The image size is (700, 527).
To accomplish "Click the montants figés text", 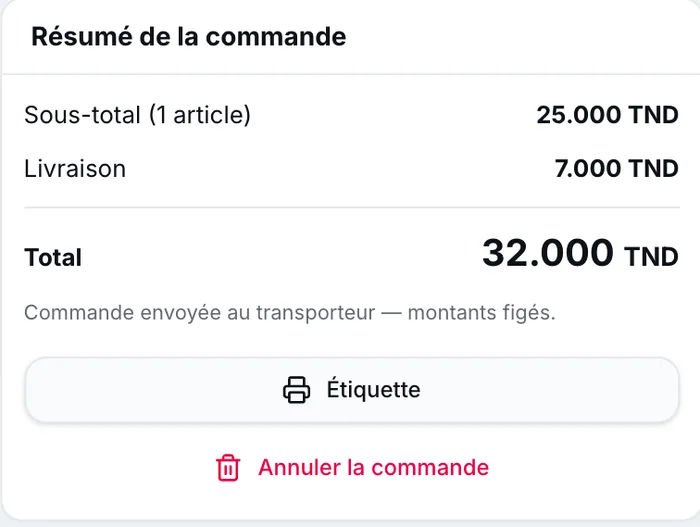I will pyautogui.click(x=482, y=313).
